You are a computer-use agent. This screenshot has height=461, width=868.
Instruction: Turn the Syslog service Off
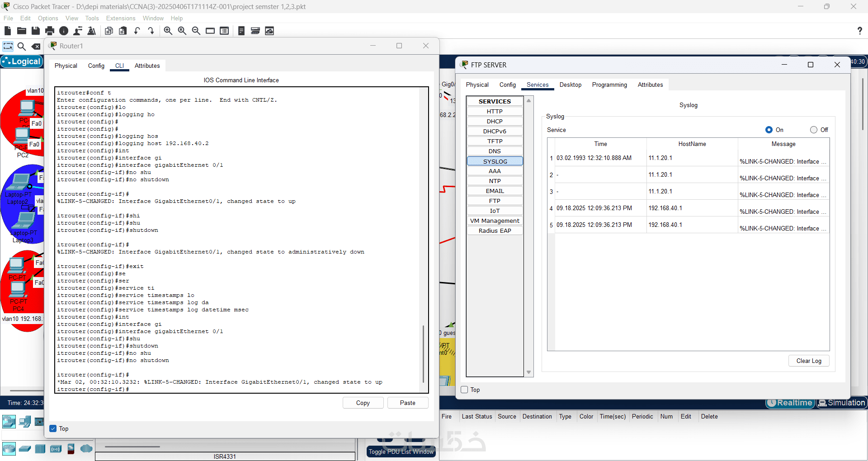coord(814,130)
